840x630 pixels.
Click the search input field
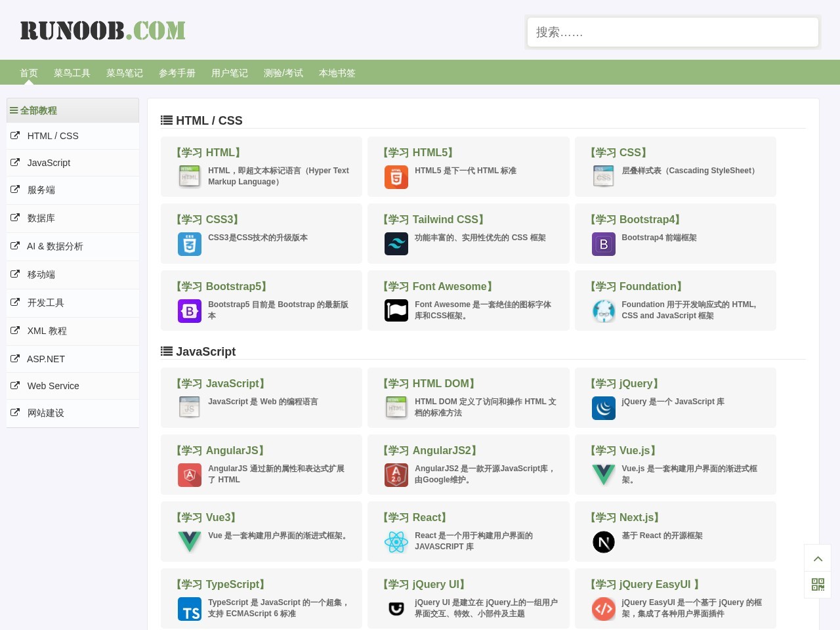672,32
